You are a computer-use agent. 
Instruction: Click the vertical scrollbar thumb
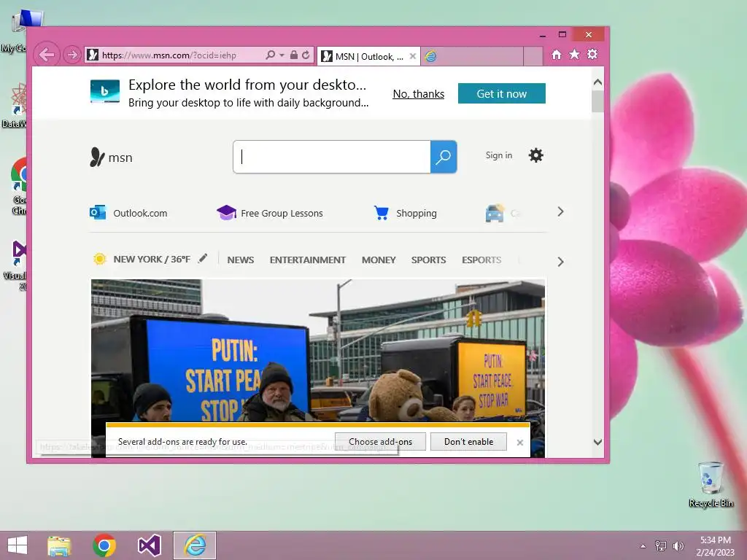click(598, 101)
